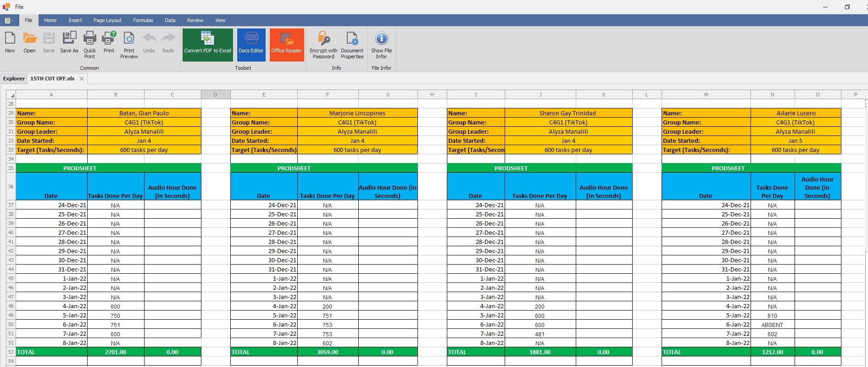Open the Docs Editor tool
Viewport: 868px width, 367px height.
coord(251,45)
